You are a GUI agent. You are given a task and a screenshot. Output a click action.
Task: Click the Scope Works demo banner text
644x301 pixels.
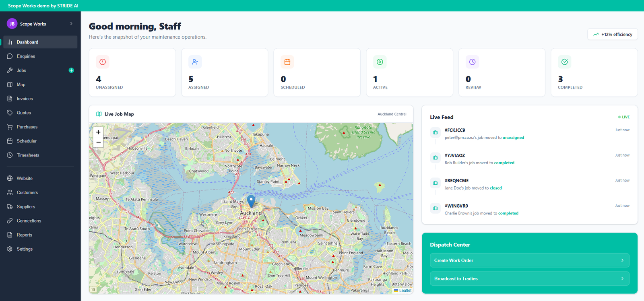(x=43, y=6)
